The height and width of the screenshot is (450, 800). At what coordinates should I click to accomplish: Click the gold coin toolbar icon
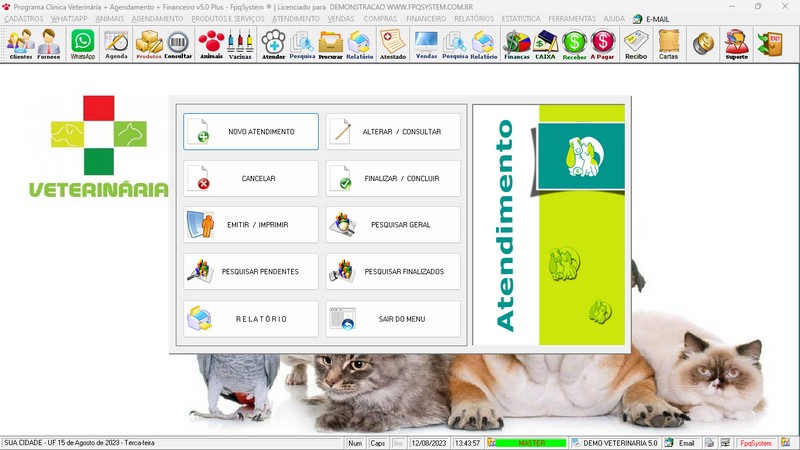(x=703, y=44)
